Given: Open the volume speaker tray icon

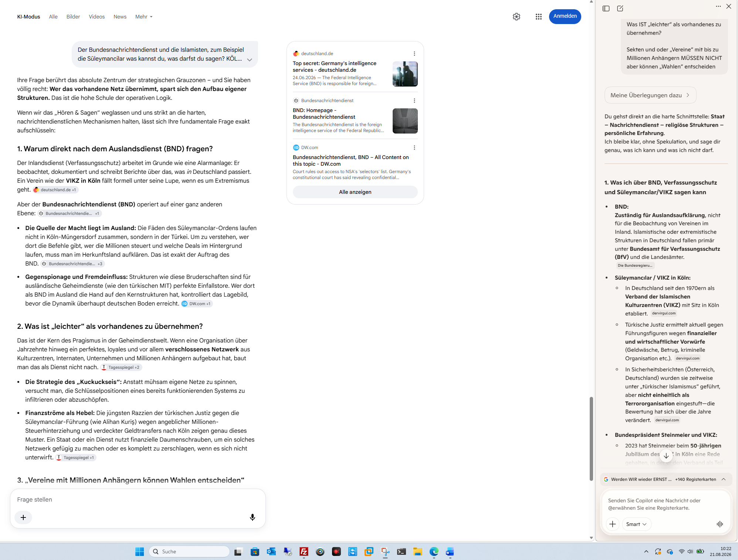Looking at the screenshot, I should pos(690,552).
